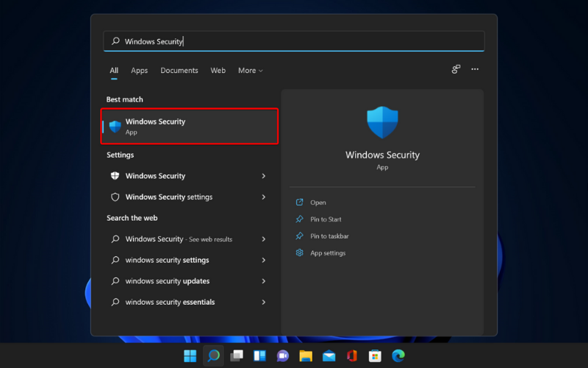
Task: Open File Explorer from the taskbar
Action: [306, 355]
